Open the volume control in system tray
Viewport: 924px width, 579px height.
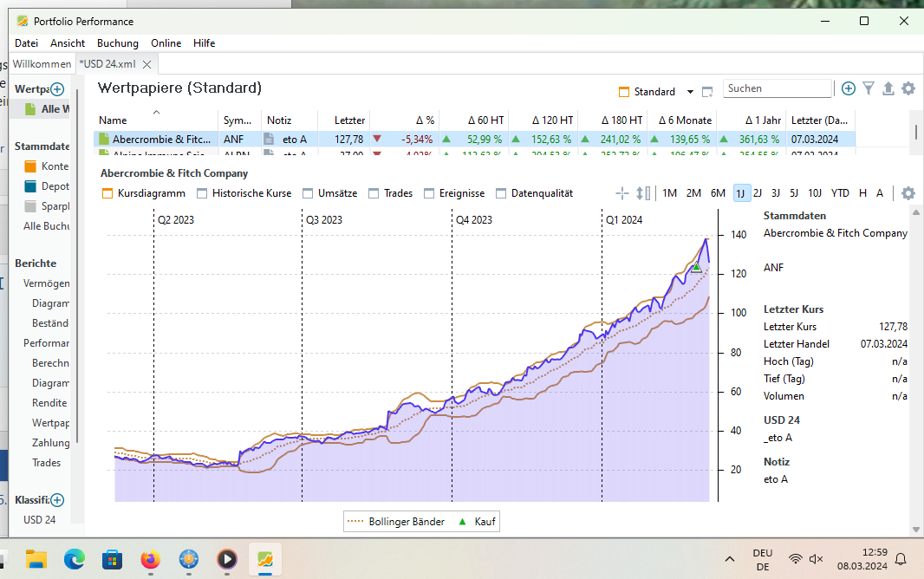pyautogui.click(x=817, y=559)
